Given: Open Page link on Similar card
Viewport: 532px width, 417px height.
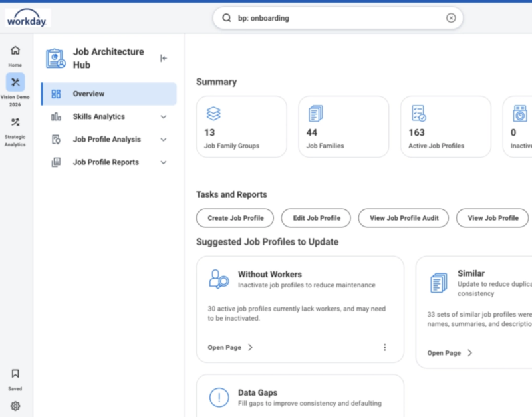Looking at the screenshot, I should [x=444, y=353].
